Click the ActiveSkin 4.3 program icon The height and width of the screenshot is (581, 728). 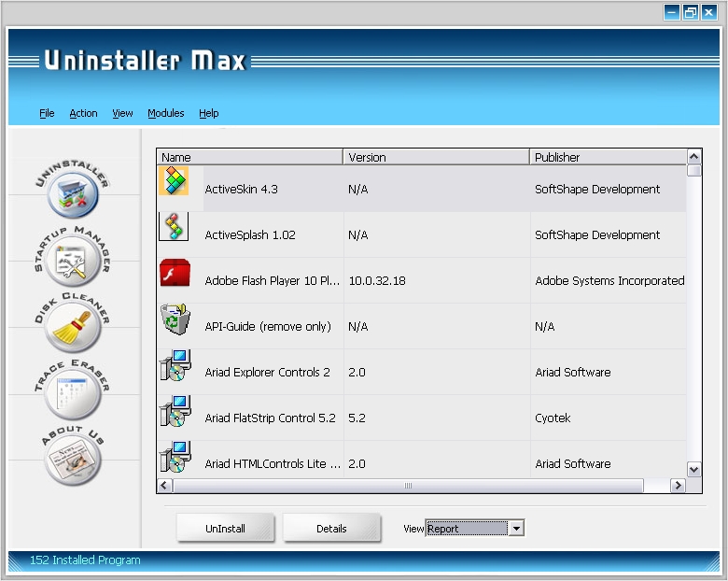click(x=174, y=180)
